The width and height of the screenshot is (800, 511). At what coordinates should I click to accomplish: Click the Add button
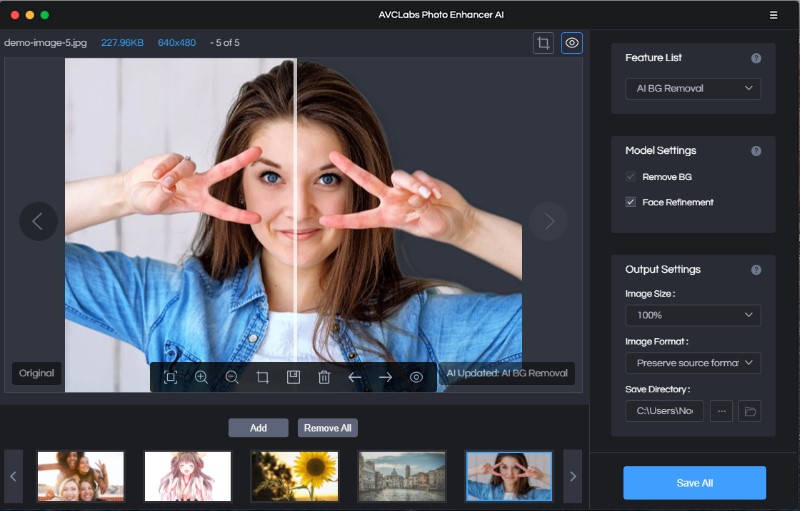(x=258, y=428)
